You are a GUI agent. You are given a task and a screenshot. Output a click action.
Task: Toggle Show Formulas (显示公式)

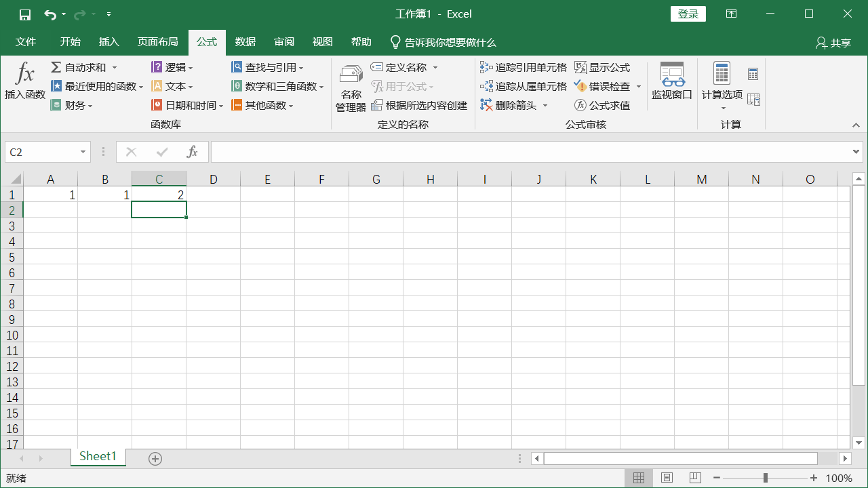click(602, 68)
